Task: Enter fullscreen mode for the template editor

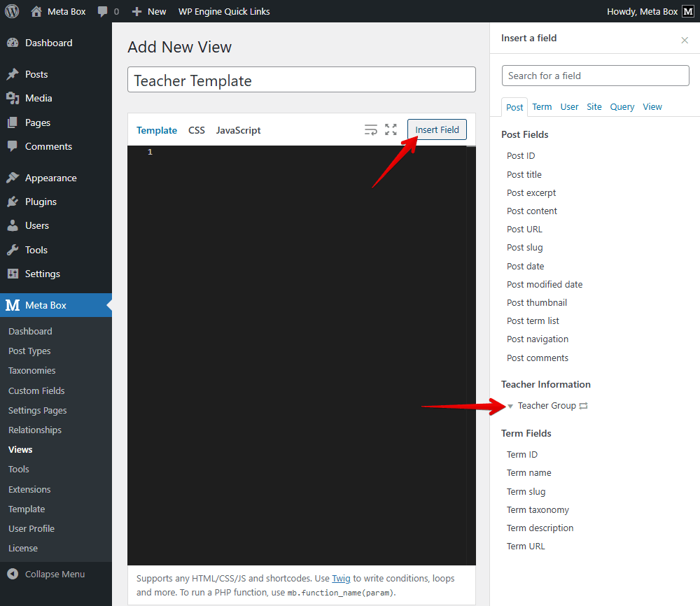Action: (x=391, y=129)
